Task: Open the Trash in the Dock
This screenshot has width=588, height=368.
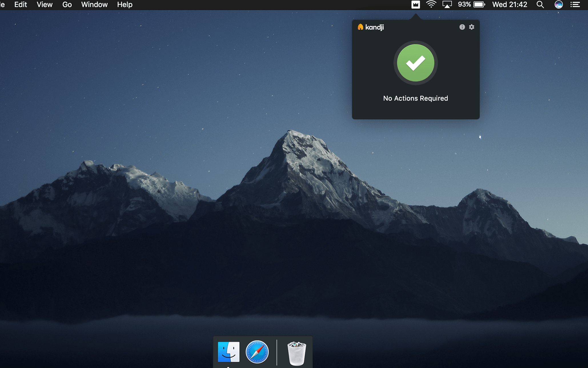Action: pos(296,353)
